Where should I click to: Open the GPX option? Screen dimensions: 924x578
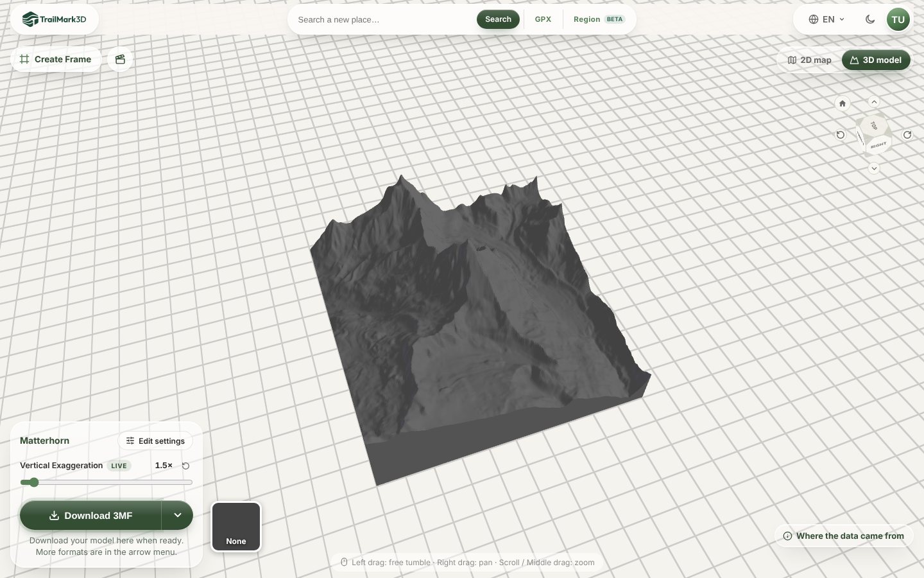[x=543, y=19]
